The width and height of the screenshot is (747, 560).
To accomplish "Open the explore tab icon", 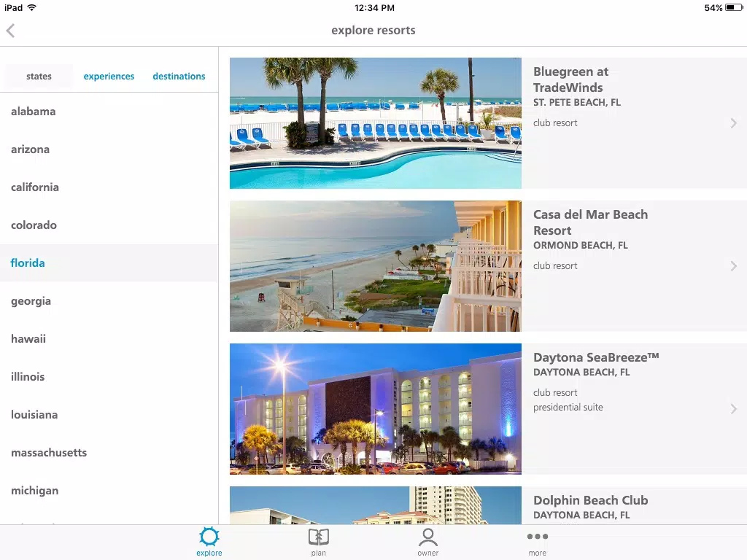I will tap(209, 537).
